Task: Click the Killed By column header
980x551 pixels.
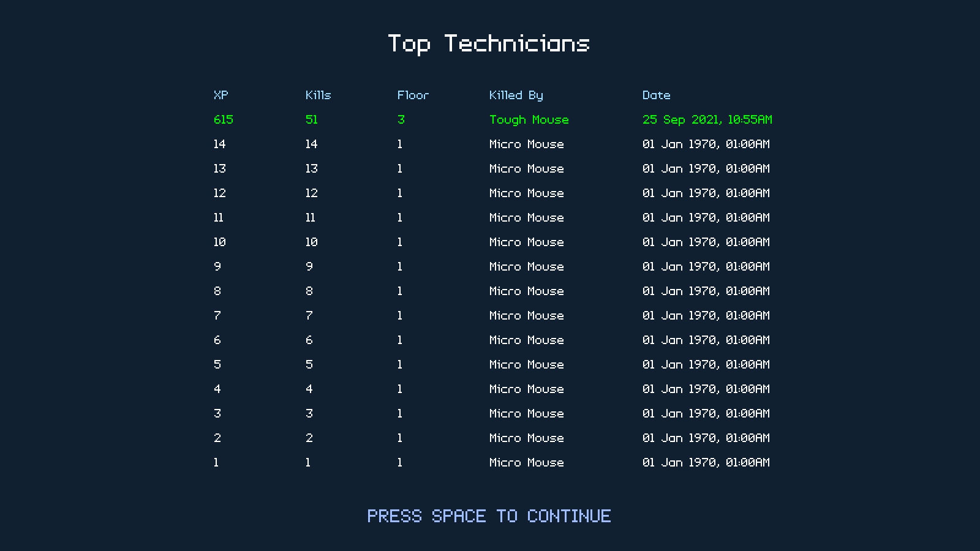Action: click(x=516, y=95)
